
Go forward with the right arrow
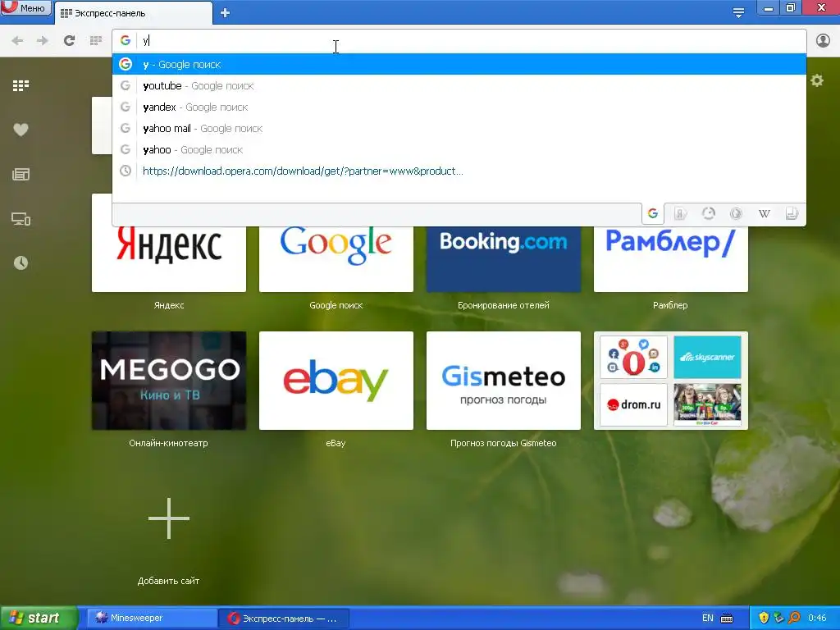pyautogui.click(x=43, y=41)
